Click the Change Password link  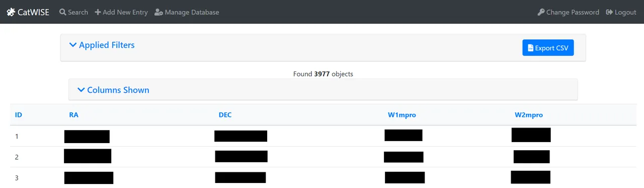[569, 12]
